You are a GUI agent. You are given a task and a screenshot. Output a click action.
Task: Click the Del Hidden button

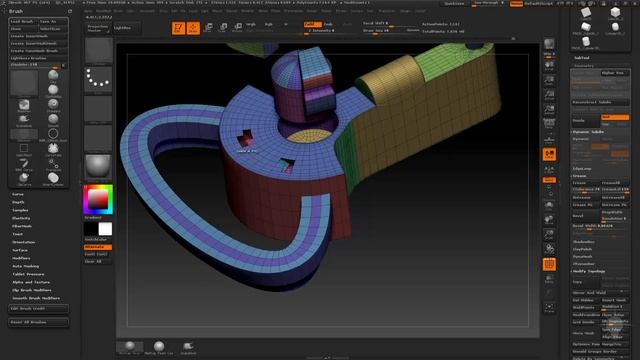pyautogui.click(x=585, y=300)
